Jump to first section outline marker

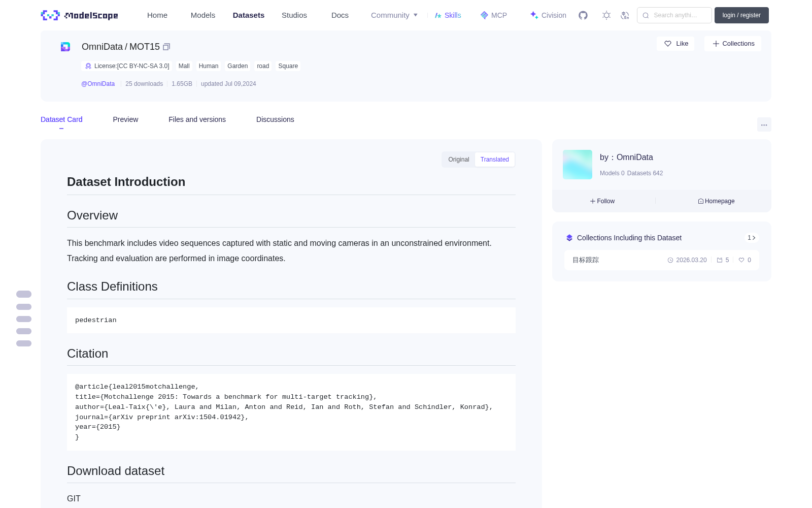pos(24,294)
